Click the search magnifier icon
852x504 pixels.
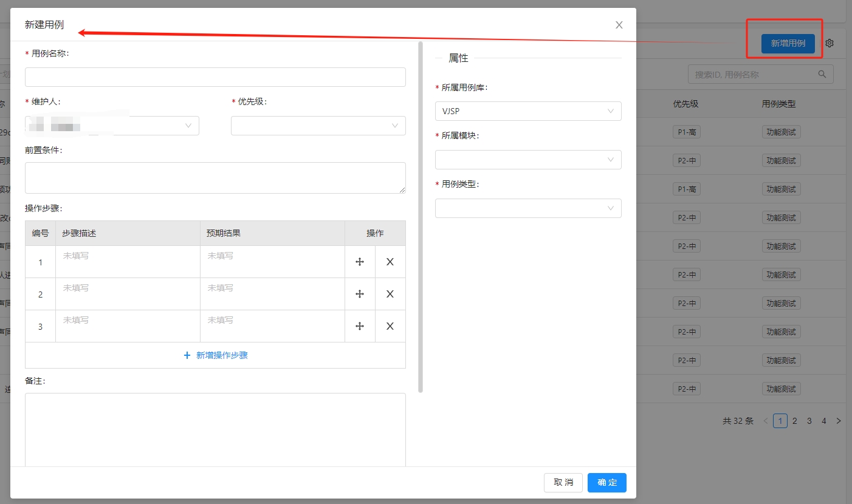pyautogui.click(x=822, y=74)
